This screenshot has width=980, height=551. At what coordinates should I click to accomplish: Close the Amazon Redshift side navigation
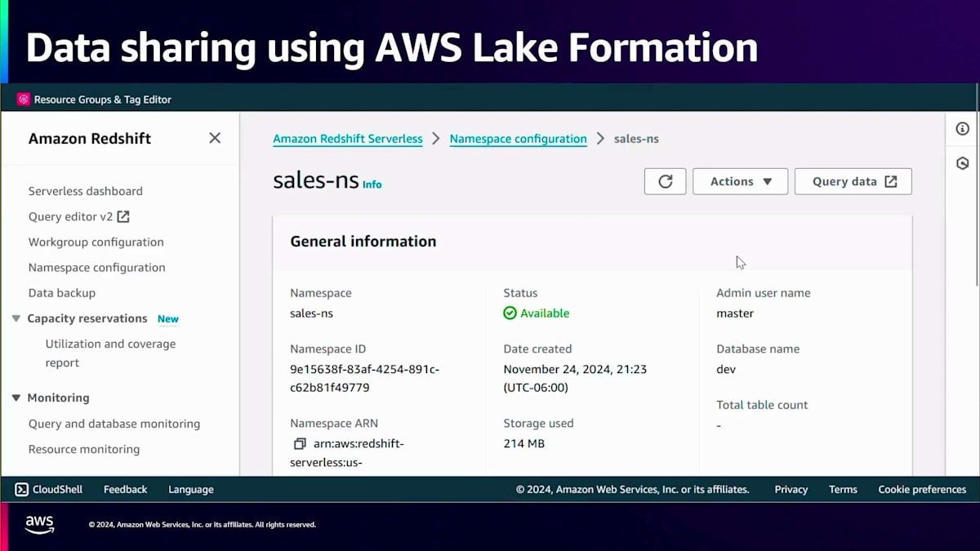point(215,138)
